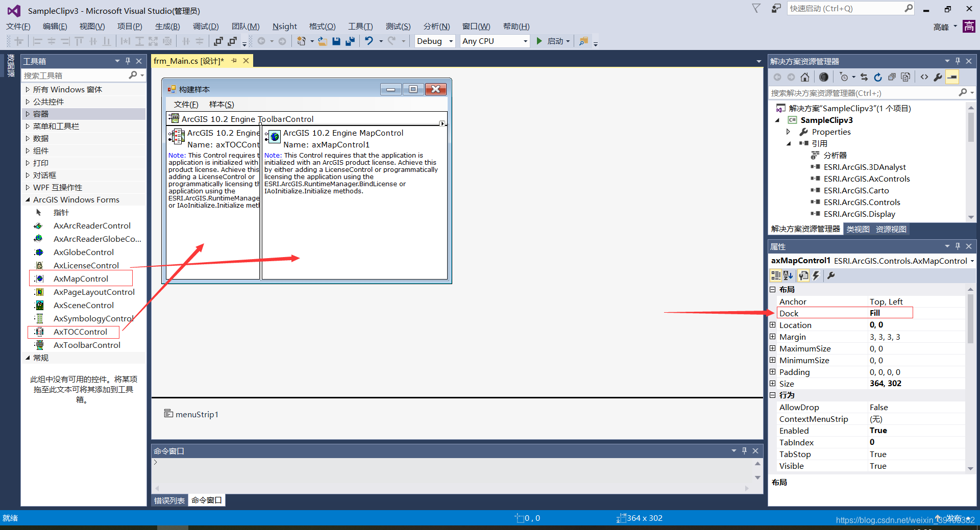
Task: Expand the 公共控件 toolbox group
Action: click(28, 102)
